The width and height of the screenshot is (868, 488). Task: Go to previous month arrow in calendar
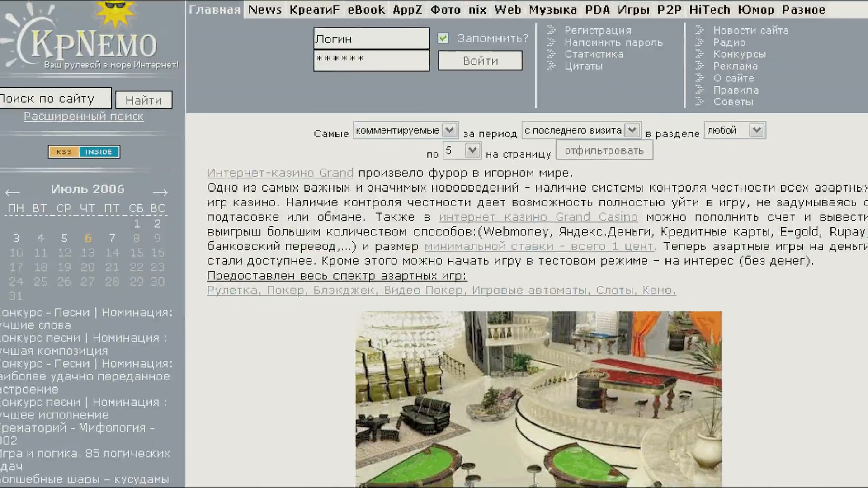point(12,192)
